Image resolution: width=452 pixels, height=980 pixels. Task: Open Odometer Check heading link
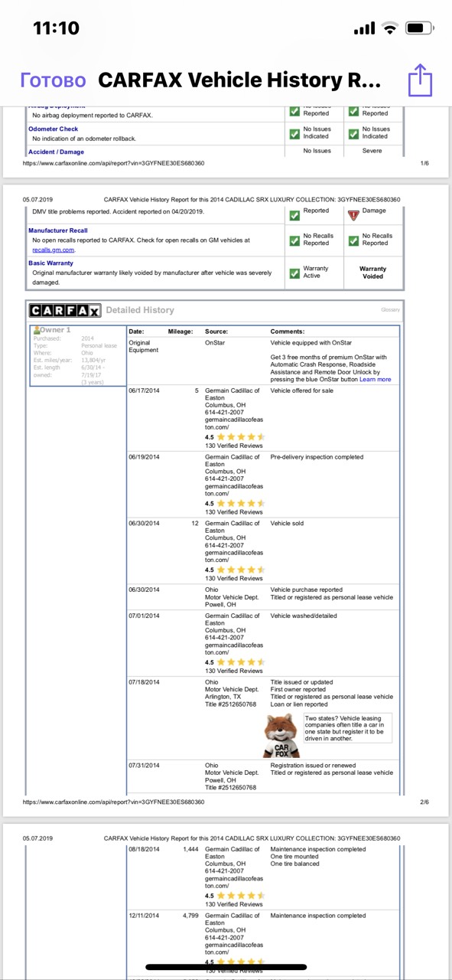pos(54,129)
